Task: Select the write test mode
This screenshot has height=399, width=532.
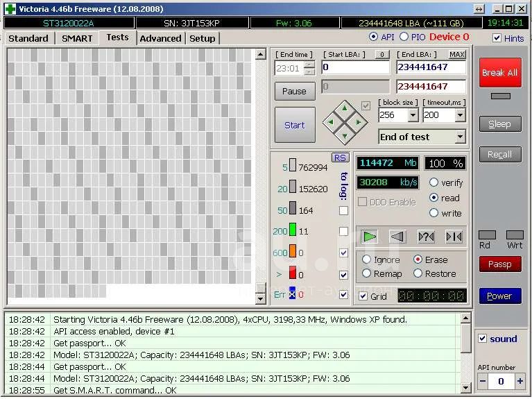Action: coord(434,213)
